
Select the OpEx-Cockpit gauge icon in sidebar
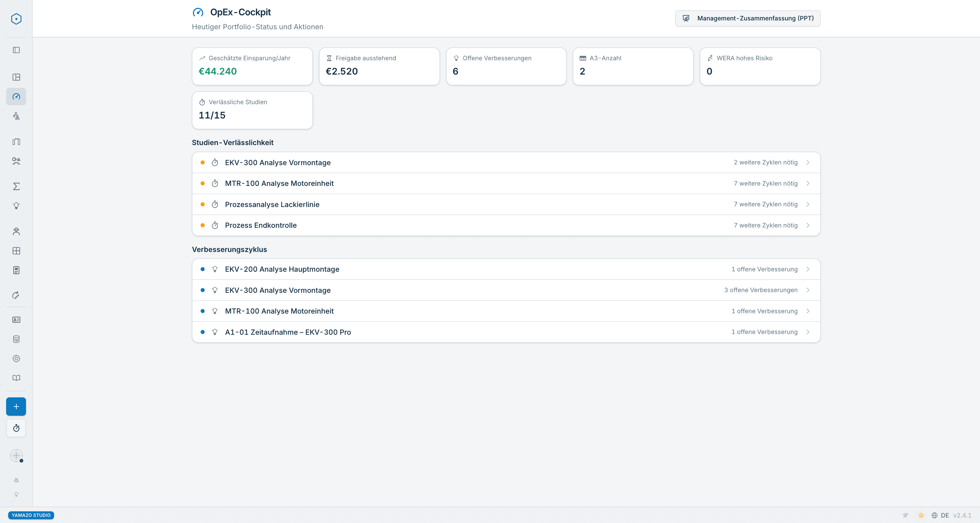click(16, 97)
